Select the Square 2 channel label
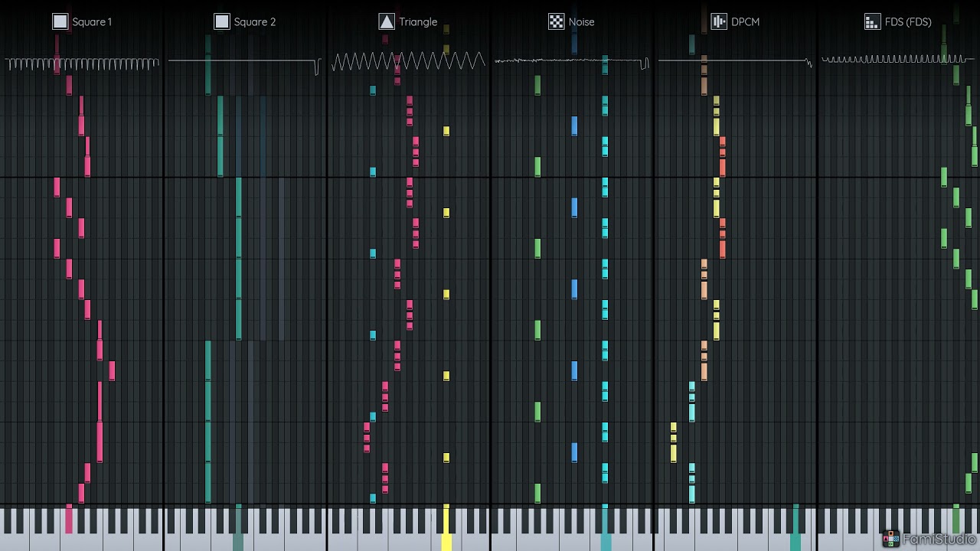Screen dimensions: 980x551 point(255,21)
